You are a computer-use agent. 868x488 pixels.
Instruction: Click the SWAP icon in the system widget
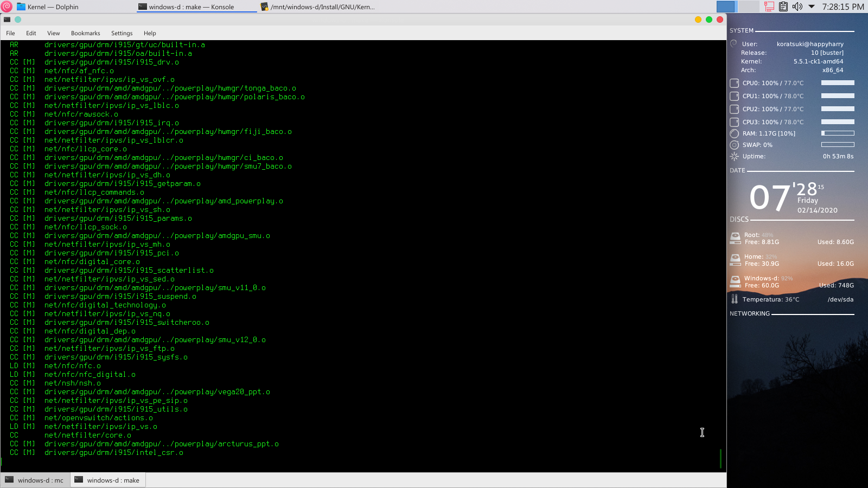point(735,145)
